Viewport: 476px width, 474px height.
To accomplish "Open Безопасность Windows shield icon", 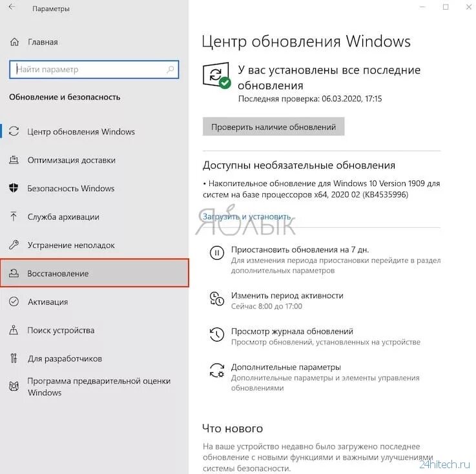I will coord(14,188).
